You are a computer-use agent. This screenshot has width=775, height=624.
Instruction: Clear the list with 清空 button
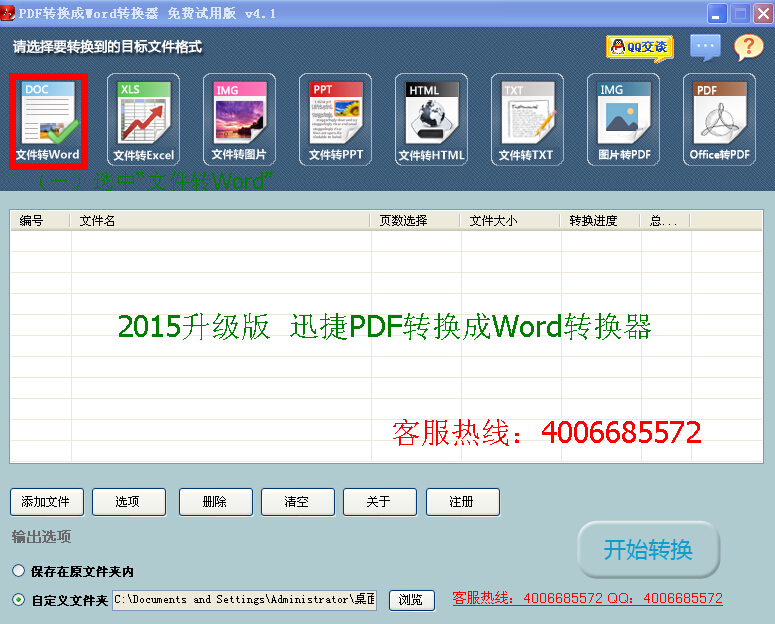(298, 502)
